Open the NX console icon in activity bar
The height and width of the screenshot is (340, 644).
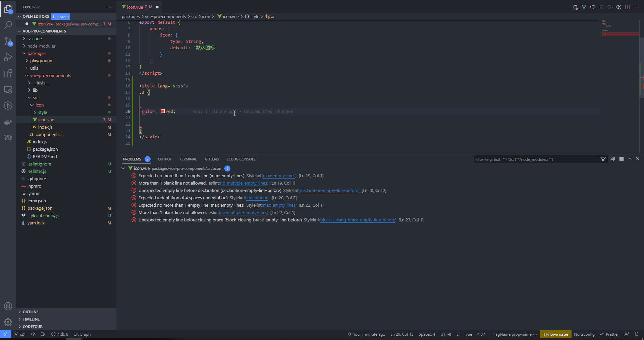[8, 138]
